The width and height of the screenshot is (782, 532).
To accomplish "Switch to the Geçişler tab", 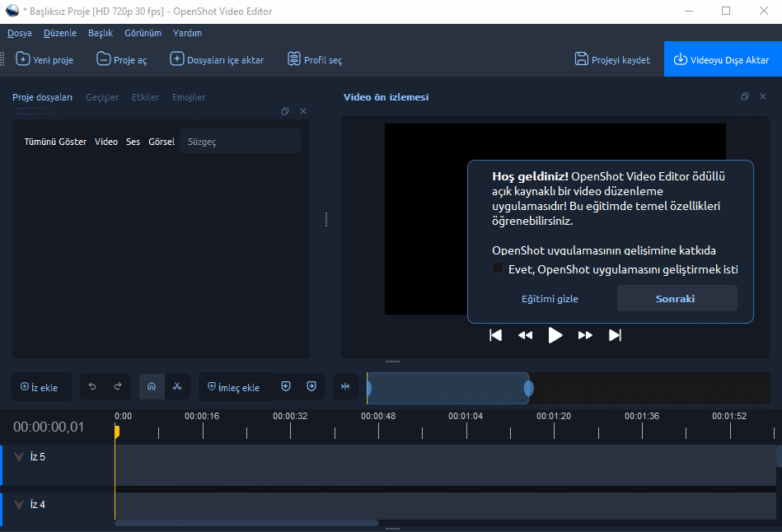I will 102,97.
